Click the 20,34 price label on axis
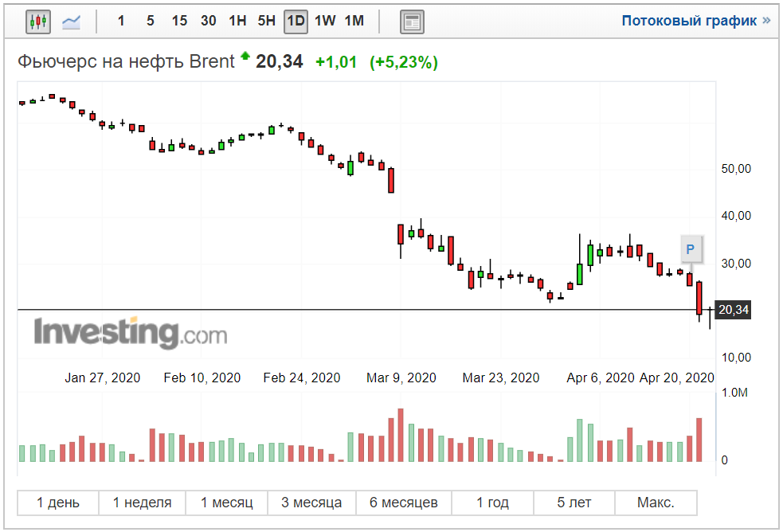Viewport: 783px width, 532px height. pos(733,310)
